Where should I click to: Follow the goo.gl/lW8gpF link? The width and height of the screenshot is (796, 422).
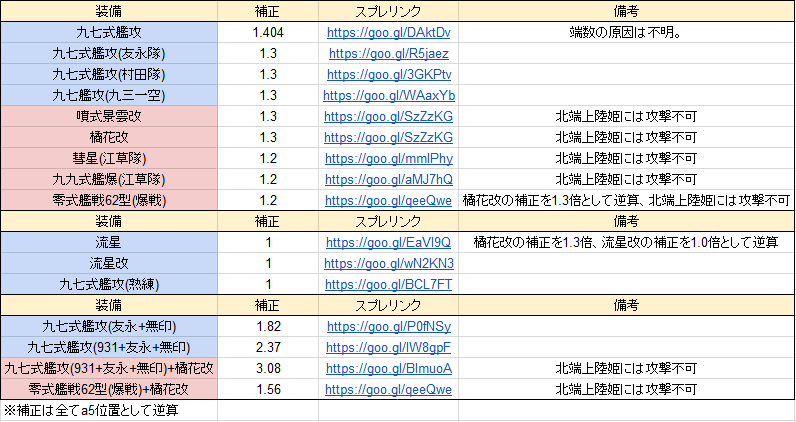388,347
